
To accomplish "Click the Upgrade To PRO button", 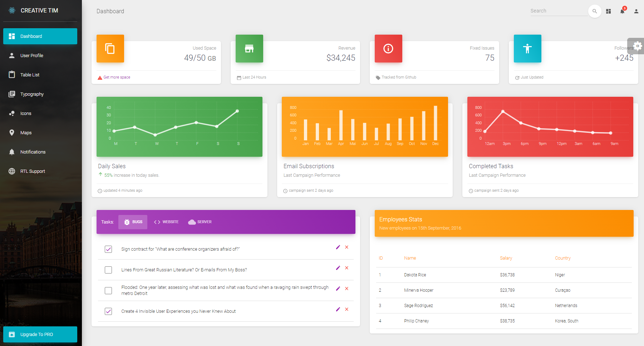I will tap(40, 335).
